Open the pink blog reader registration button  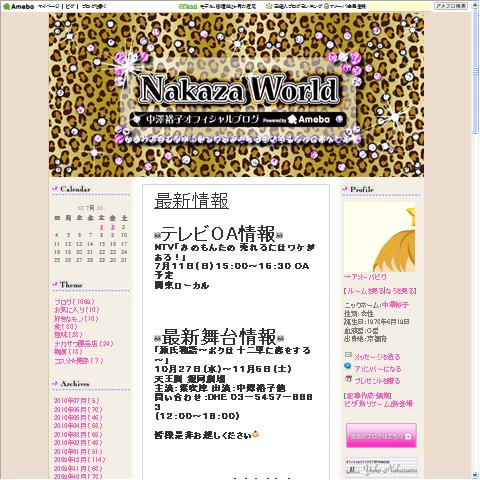click(381, 436)
